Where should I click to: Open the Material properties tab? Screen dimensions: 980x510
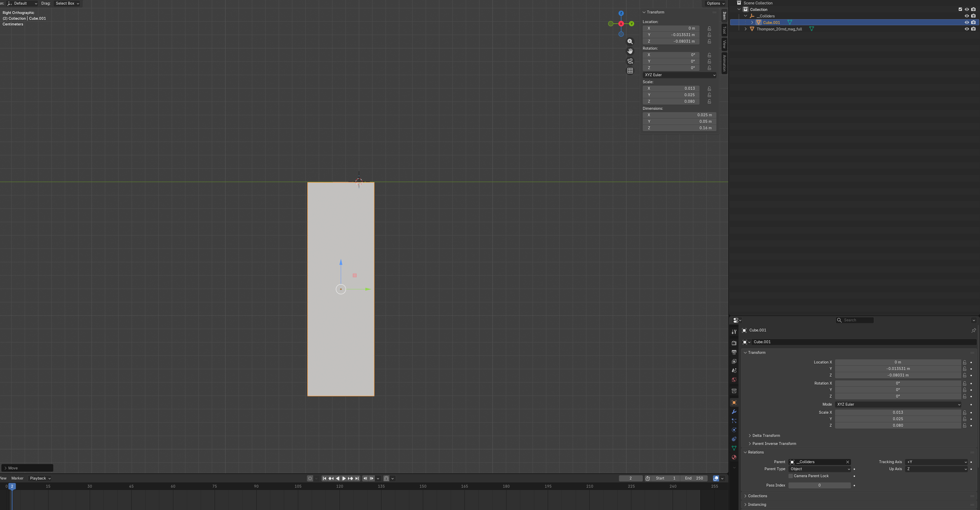click(x=734, y=457)
